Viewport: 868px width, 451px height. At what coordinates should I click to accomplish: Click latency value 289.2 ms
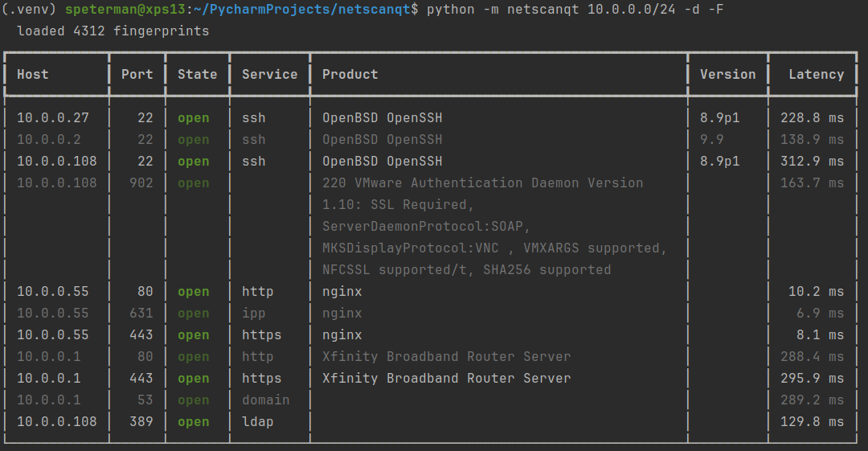(x=812, y=400)
